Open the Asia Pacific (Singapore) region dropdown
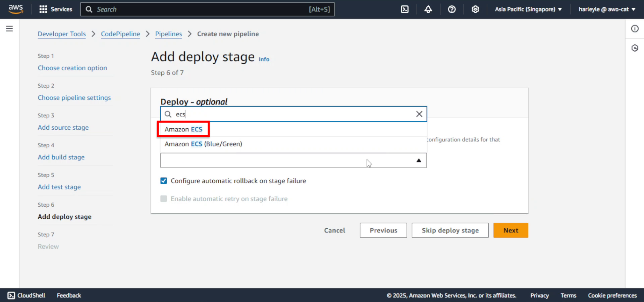The image size is (644, 302). pos(528,9)
